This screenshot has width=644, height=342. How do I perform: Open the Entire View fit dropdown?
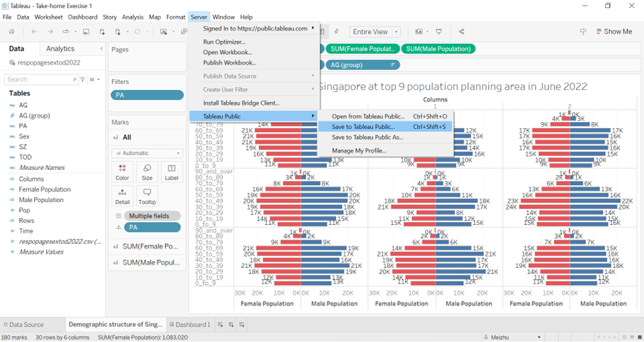pos(375,32)
